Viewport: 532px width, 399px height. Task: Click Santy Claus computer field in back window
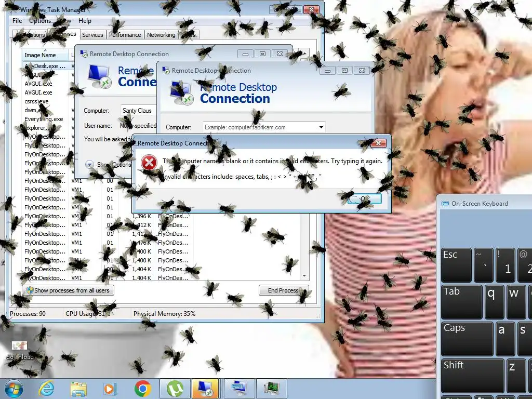pos(138,111)
